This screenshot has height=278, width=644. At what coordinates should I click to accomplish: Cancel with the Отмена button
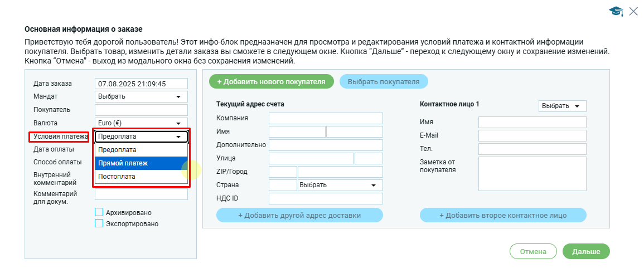(533, 252)
